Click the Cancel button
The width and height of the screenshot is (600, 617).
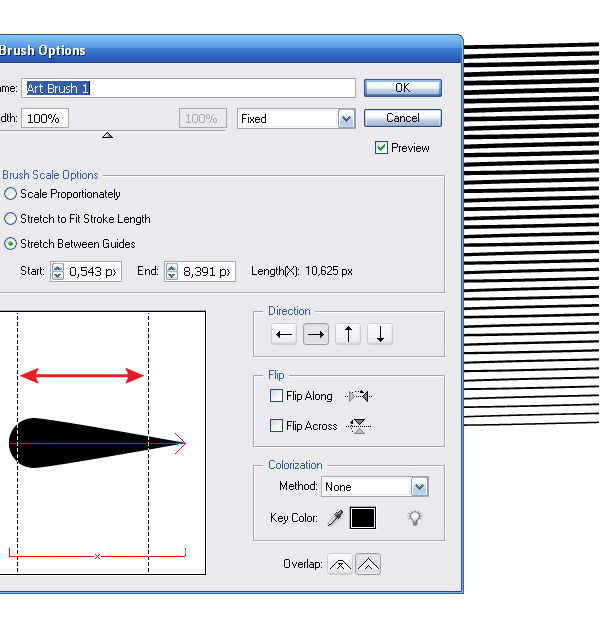pos(402,118)
